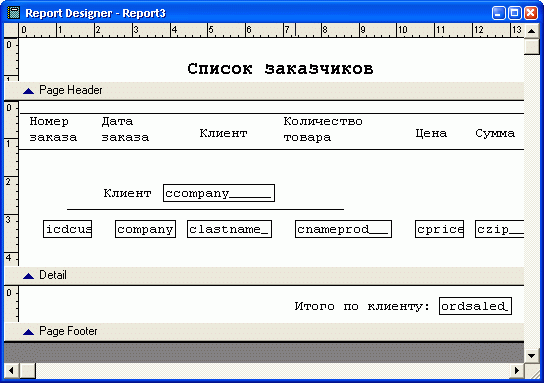Select the company field in the detail row
The image size is (544, 383).
pos(145,229)
